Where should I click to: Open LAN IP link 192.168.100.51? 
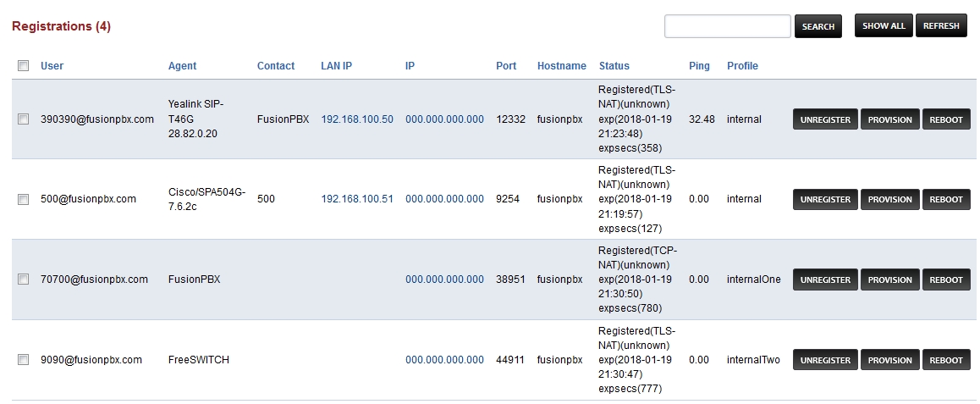(x=357, y=199)
